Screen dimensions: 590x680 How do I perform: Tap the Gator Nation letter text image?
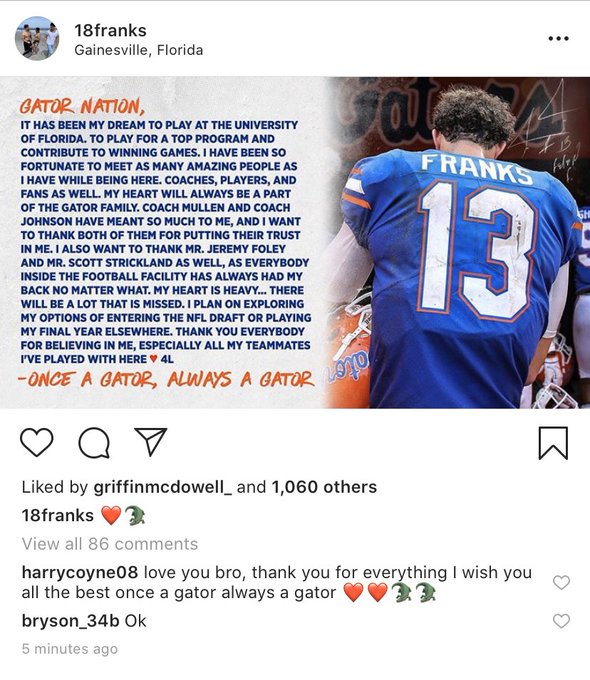(x=165, y=243)
